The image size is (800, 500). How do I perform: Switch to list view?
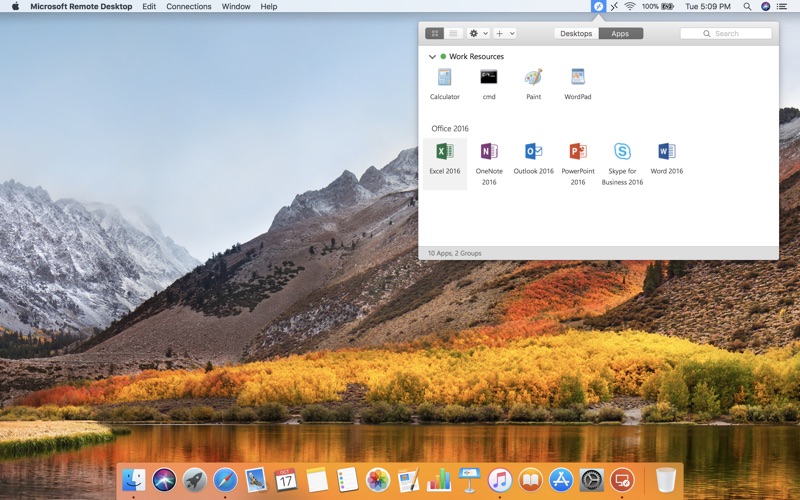(453, 34)
